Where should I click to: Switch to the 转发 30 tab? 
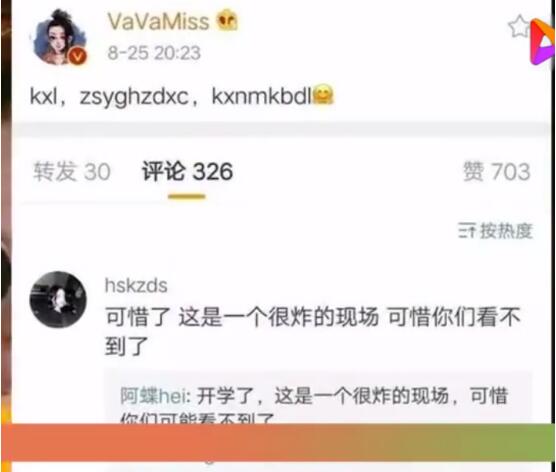click(x=72, y=172)
